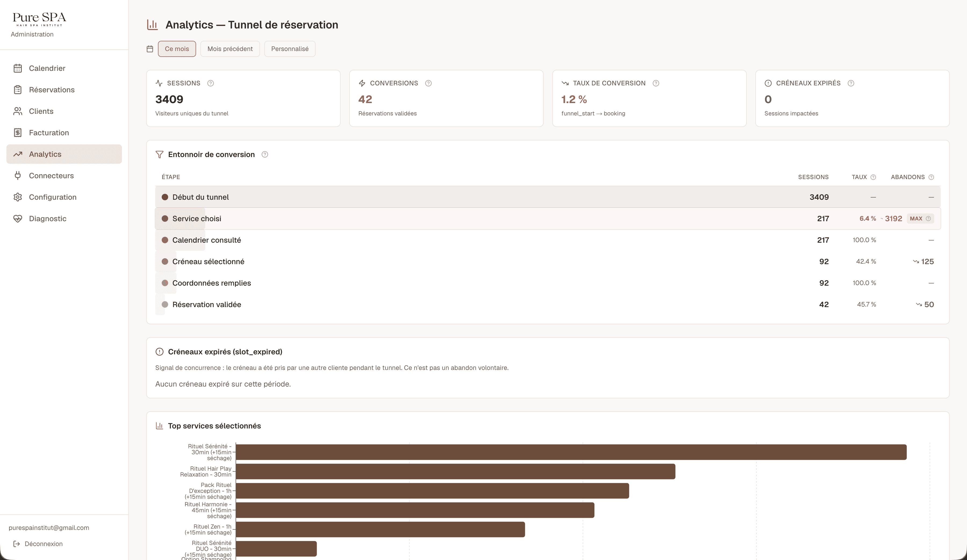Select the Ce mois period filter
Viewport: 967px width, 560px height.
177,49
